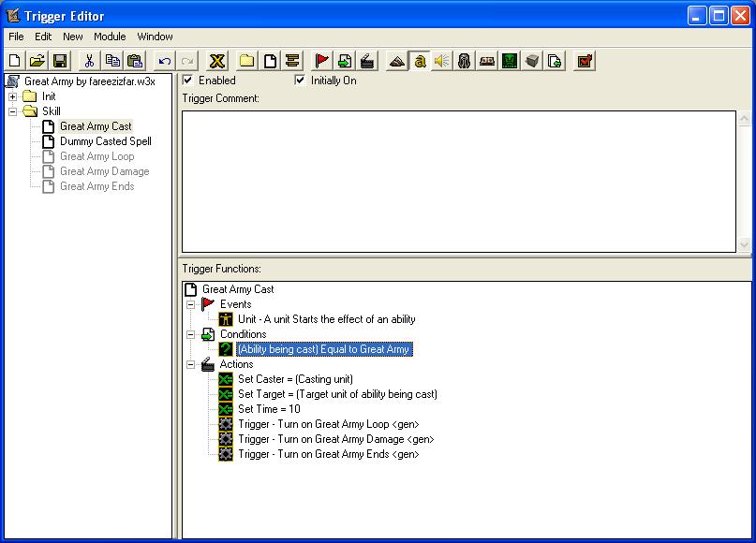
Task: Copy using the toolbar copy icon
Action: [x=111, y=61]
